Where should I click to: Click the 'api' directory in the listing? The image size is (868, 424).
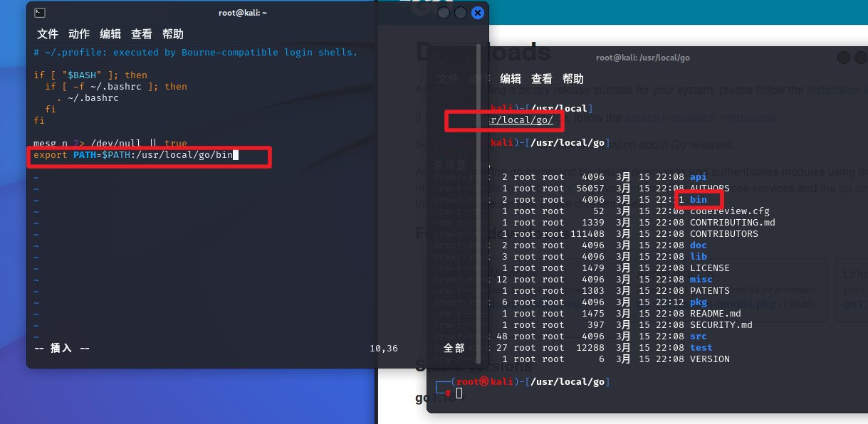tap(699, 176)
